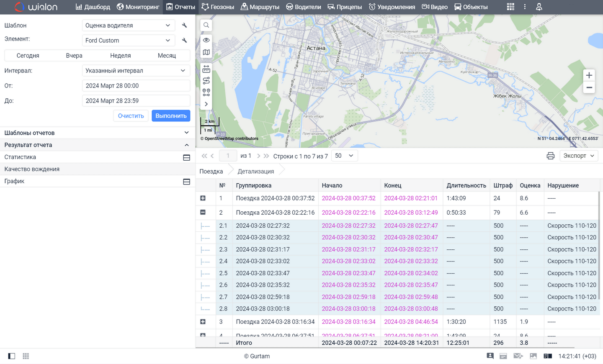Toggle map visibility eye icon
The width and height of the screenshot is (603, 364).
point(206,40)
